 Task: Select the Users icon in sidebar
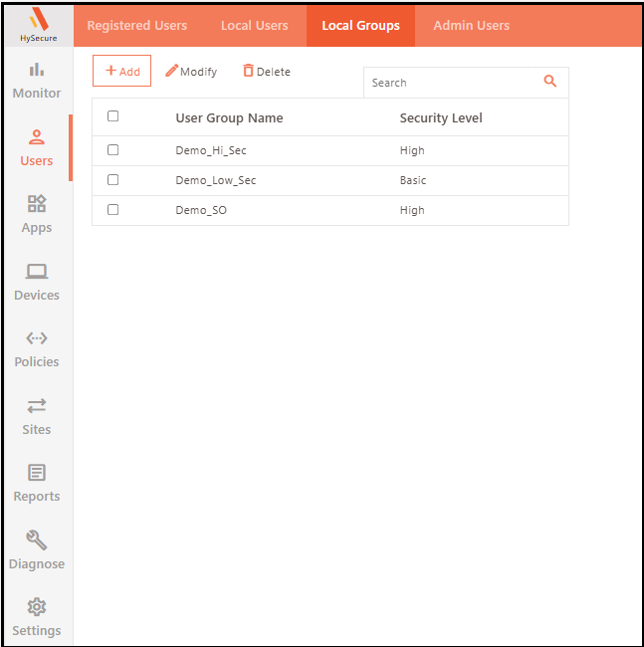coord(37,138)
